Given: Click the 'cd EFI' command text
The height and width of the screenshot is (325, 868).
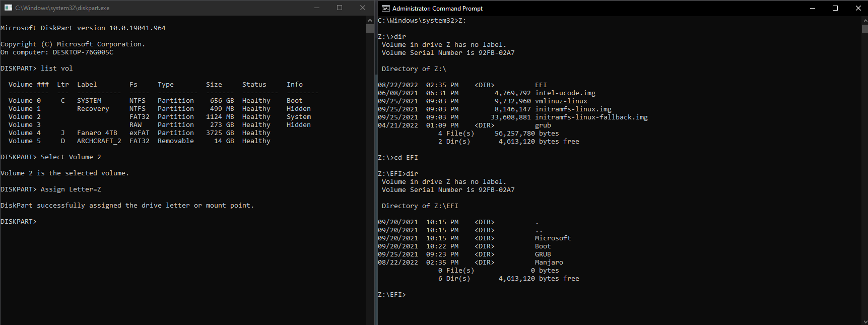Looking at the screenshot, I should point(406,158).
